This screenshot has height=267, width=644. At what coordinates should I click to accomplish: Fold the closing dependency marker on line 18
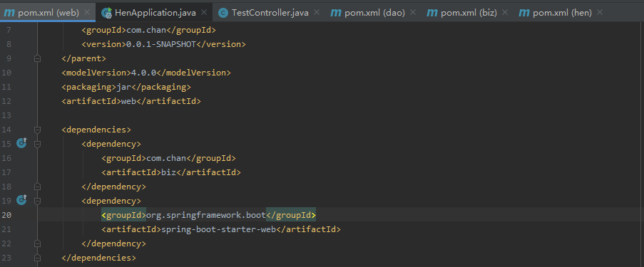coord(37,187)
